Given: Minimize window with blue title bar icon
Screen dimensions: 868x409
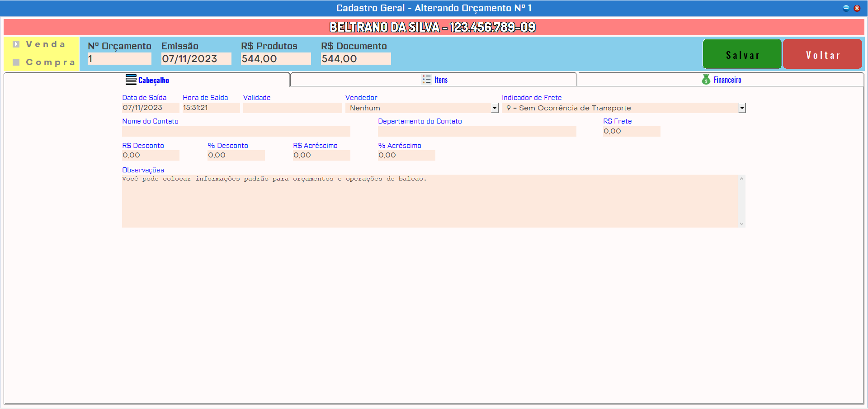Looking at the screenshot, I should [846, 8].
